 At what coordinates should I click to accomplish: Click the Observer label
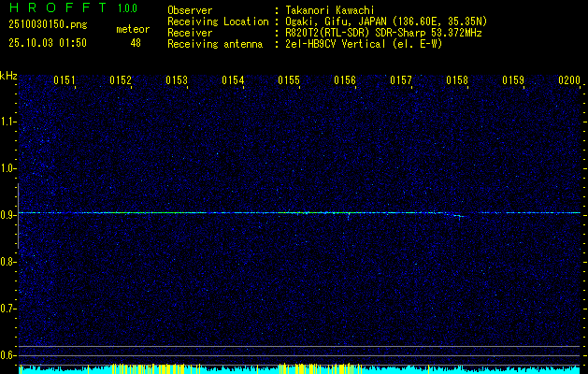click(x=190, y=10)
